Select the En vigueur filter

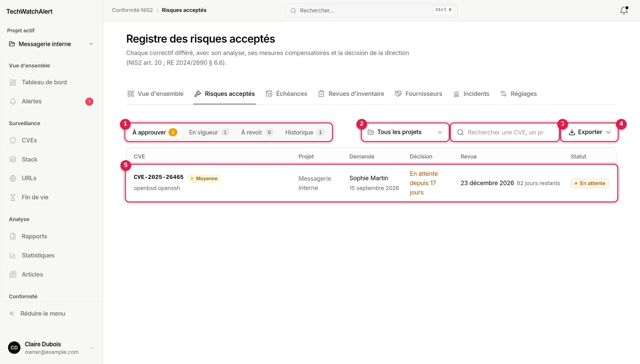[209, 132]
